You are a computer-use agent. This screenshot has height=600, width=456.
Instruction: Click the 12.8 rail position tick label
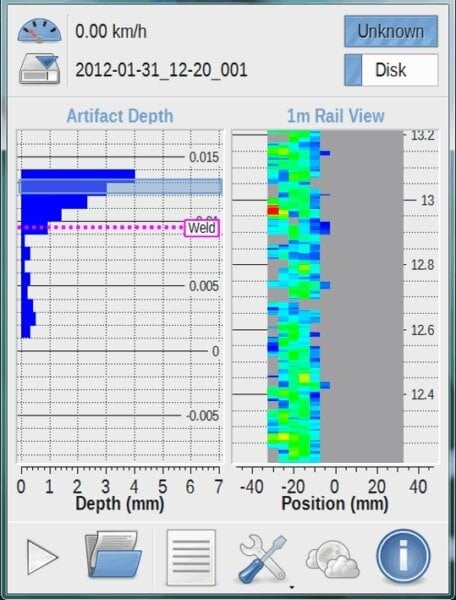(x=423, y=265)
